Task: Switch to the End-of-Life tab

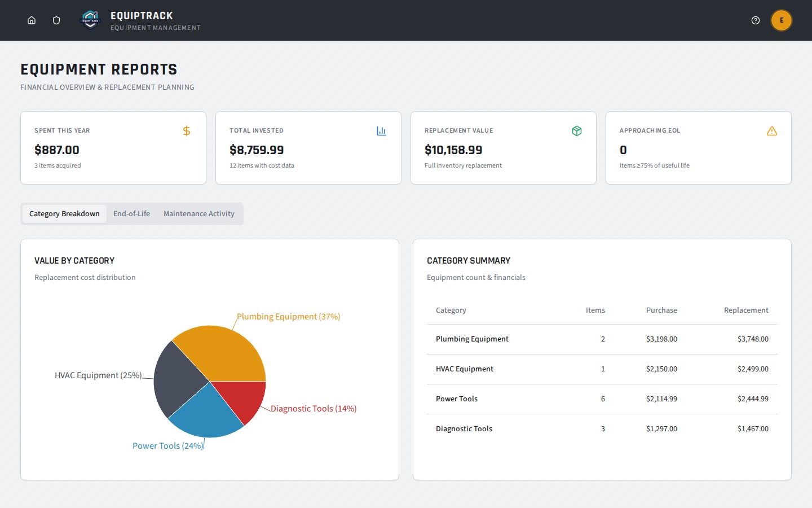Action: coord(131,214)
